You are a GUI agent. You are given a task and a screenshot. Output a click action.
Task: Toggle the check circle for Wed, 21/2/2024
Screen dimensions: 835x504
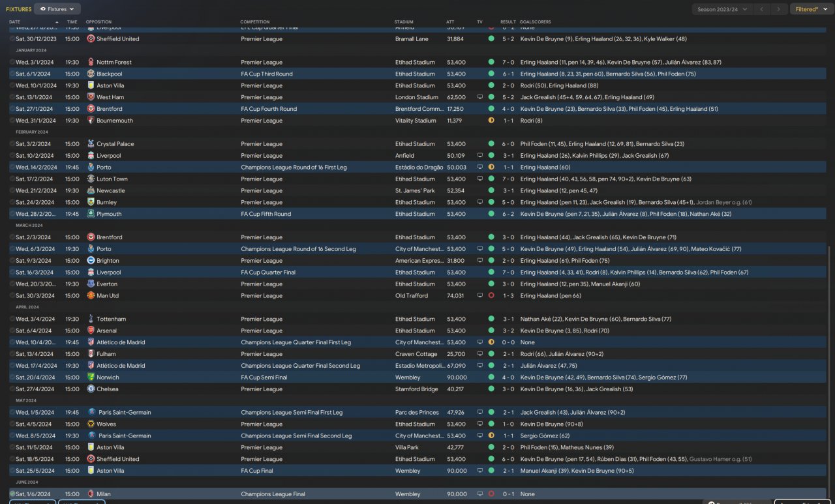tap(12, 190)
